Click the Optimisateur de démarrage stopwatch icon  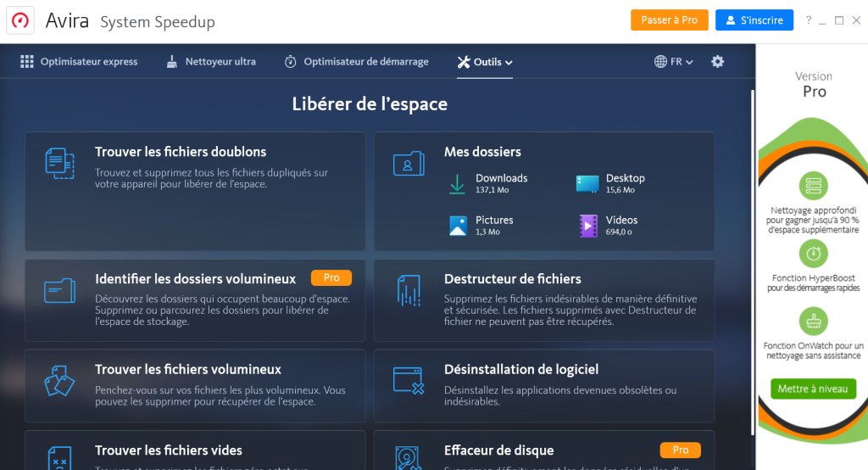[x=291, y=62]
